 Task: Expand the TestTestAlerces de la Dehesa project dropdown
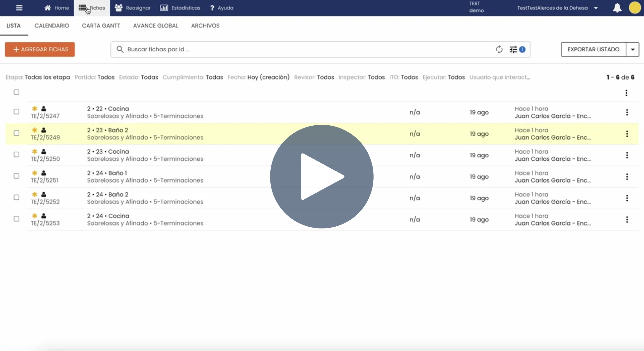[x=557, y=8]
